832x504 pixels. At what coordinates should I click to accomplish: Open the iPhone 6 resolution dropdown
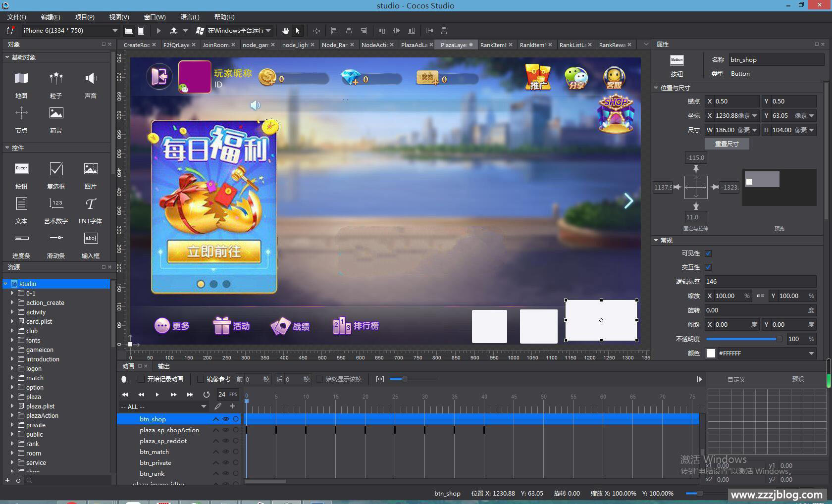tap(115, 31)
